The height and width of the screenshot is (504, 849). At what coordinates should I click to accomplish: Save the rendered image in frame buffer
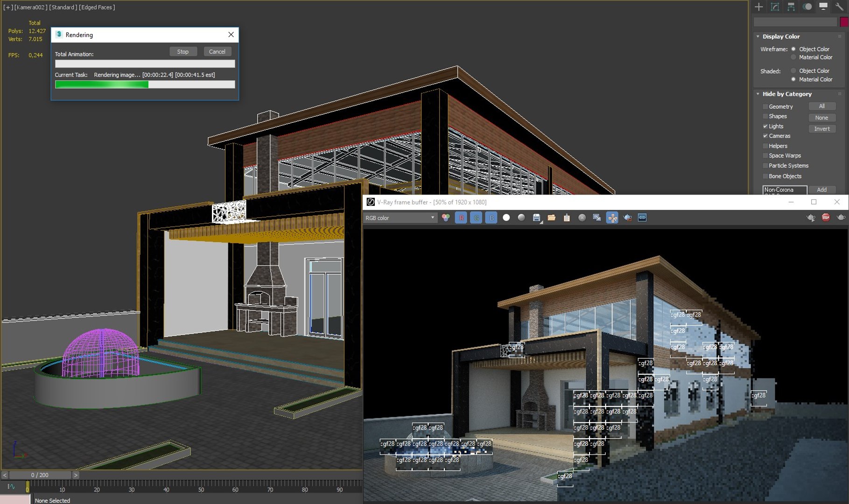tap(537, 217)
